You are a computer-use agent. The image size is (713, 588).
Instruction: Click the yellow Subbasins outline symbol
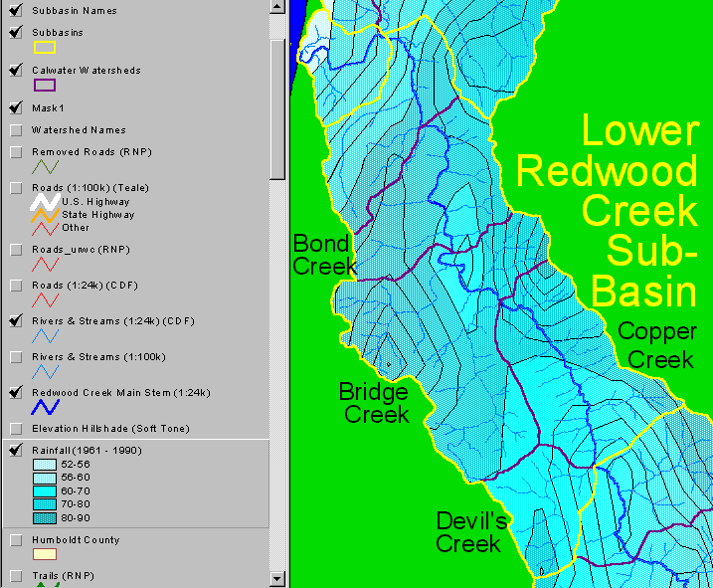tap(45, 48)
